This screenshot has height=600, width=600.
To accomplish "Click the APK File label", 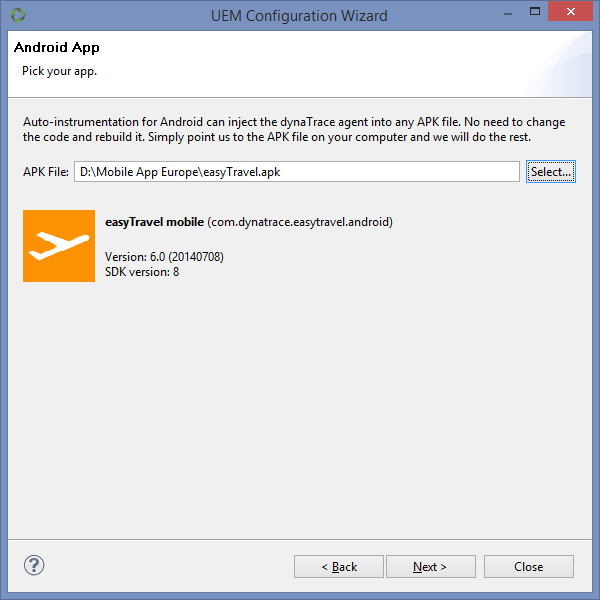I will click(46, 172).
